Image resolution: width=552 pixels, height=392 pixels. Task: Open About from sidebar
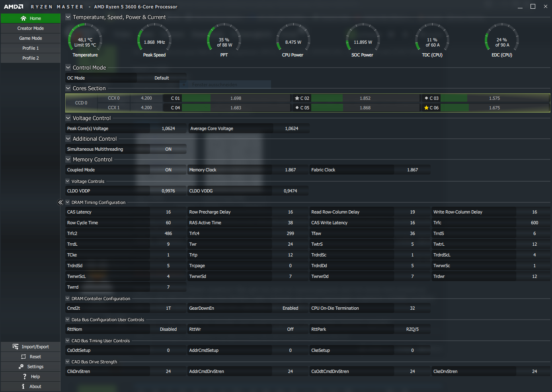31,386
